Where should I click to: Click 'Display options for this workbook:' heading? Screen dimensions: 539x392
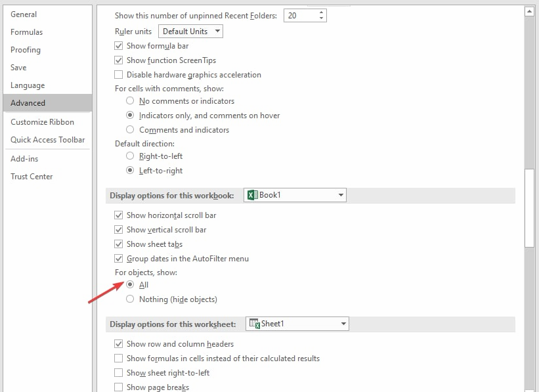coord(172,196)
